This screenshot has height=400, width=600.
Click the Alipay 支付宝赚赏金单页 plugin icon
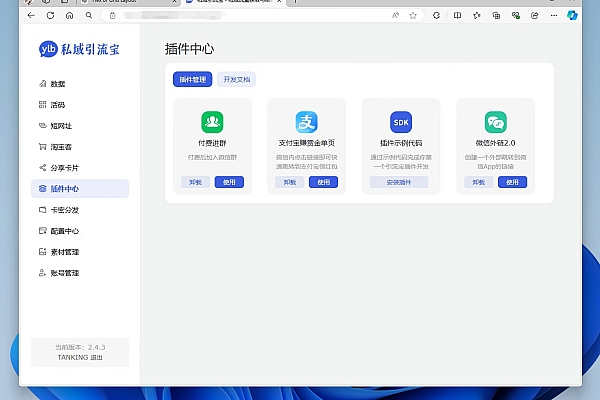(x=307, y=122)
